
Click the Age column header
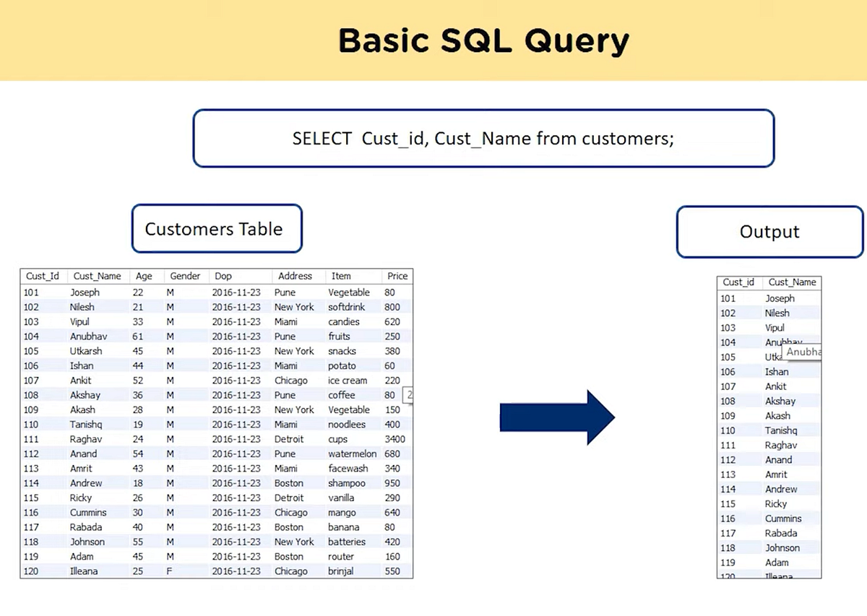click(143, 276)
